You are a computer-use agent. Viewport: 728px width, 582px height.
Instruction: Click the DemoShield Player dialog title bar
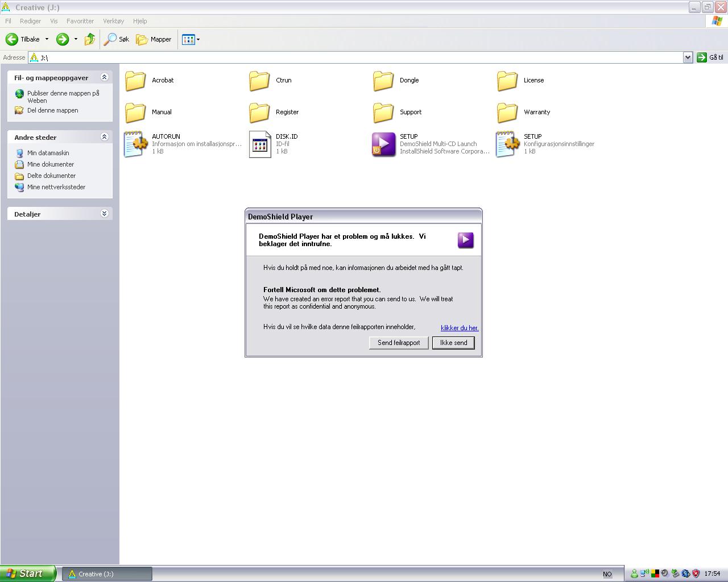(363, 217)
